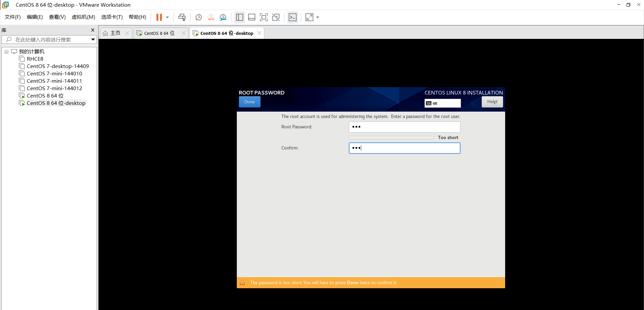Click the stretch guest display icon
This screenshot has width=644, height=310.
(309, 17)
